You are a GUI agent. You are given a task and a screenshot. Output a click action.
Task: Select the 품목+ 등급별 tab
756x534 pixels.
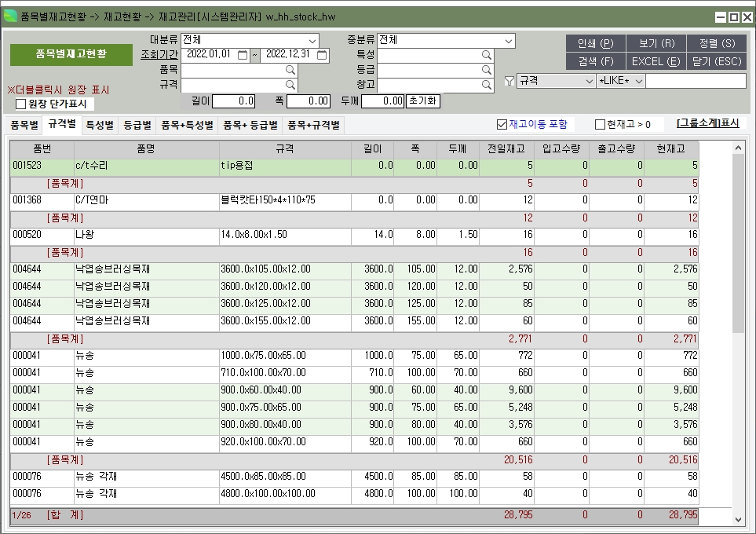(x=250, y=125)
